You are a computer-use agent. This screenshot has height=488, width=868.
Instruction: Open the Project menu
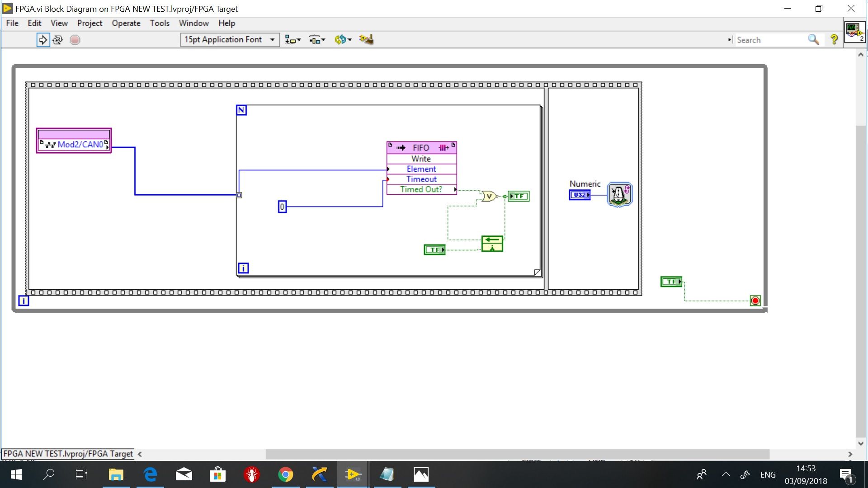coord(90,23)
